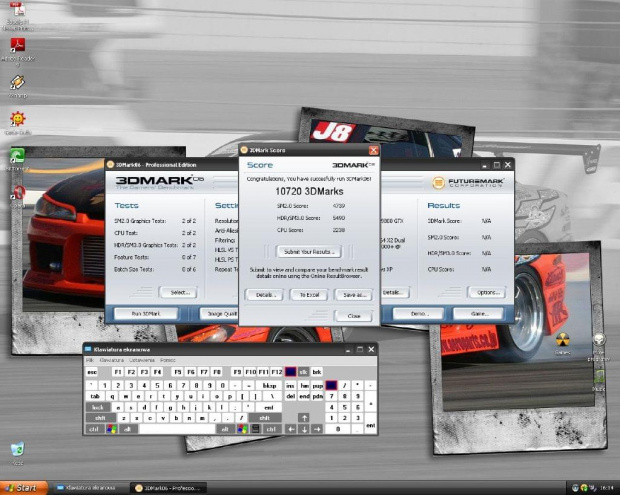The height and width of the screenshot is (495, 620).
Task: Toggle the right ctrl key on on-screen keyboard
Action: 271,429
